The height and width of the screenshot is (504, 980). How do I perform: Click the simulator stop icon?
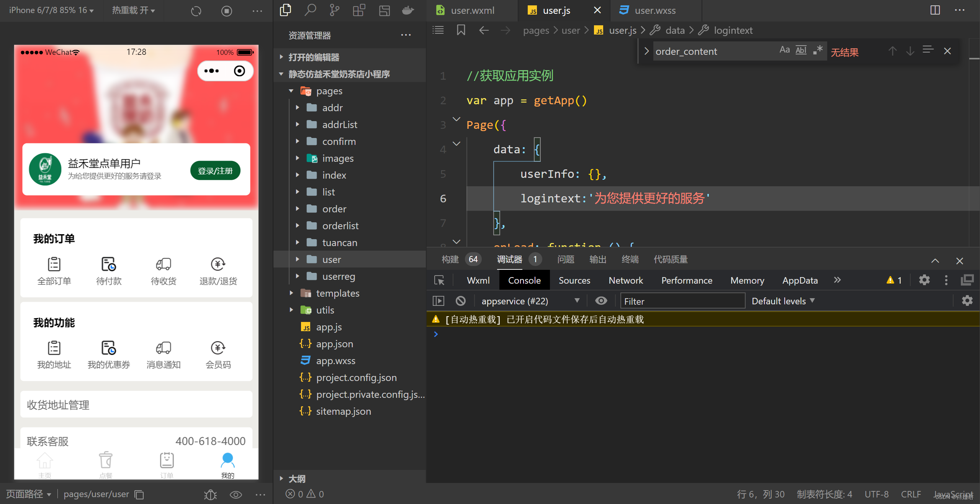(227, 11)
